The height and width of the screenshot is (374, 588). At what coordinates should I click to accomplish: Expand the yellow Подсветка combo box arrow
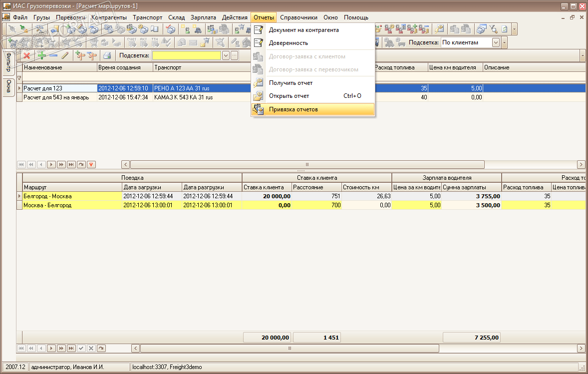point(226,55)
